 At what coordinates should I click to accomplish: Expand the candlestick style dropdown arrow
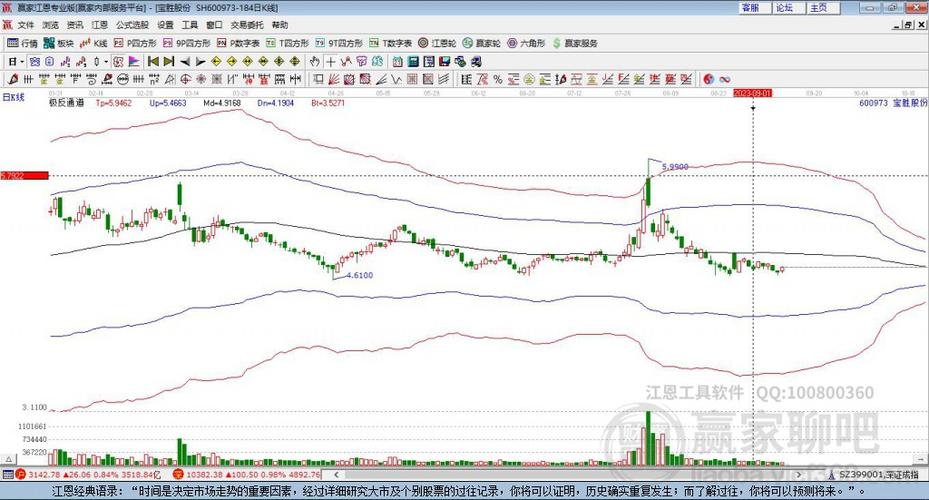coord(106,62)
